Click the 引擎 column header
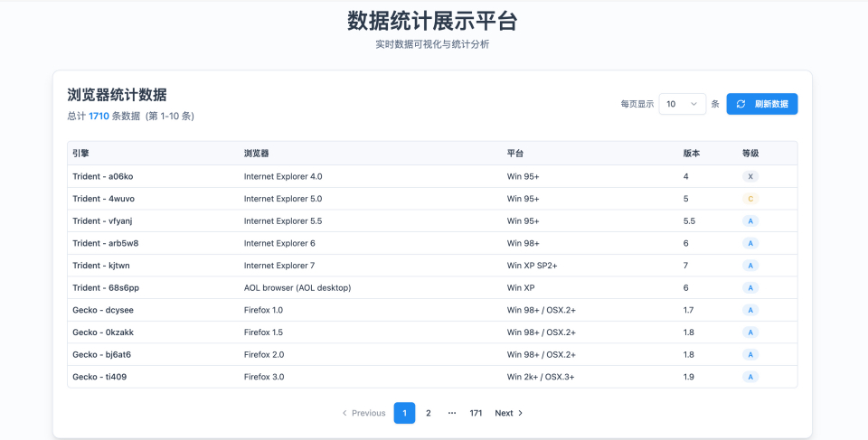The height and width of the screenshot is (440, 868). point(80,154)
